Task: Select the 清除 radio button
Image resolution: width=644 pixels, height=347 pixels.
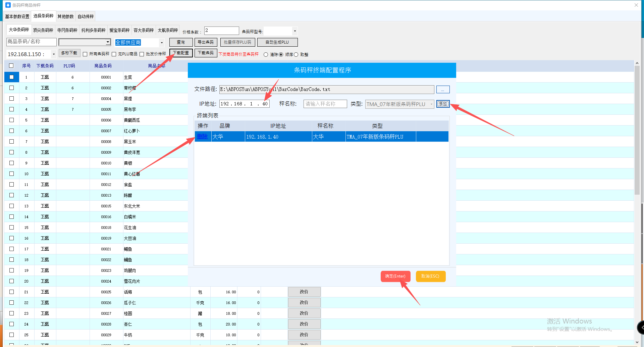Action: (x=266, y=55)
